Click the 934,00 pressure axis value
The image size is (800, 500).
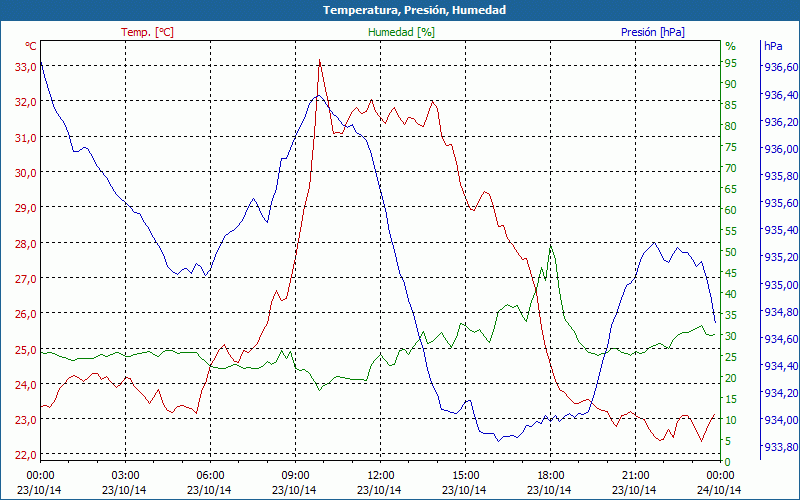pyautogui.click(x=780, y=420)
